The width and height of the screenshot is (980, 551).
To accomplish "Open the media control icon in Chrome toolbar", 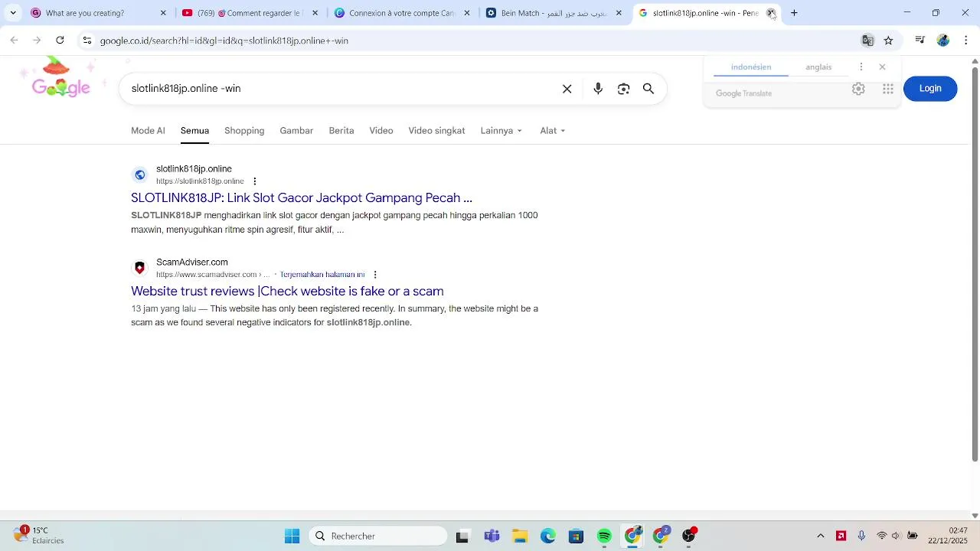I will pos(920,41).
